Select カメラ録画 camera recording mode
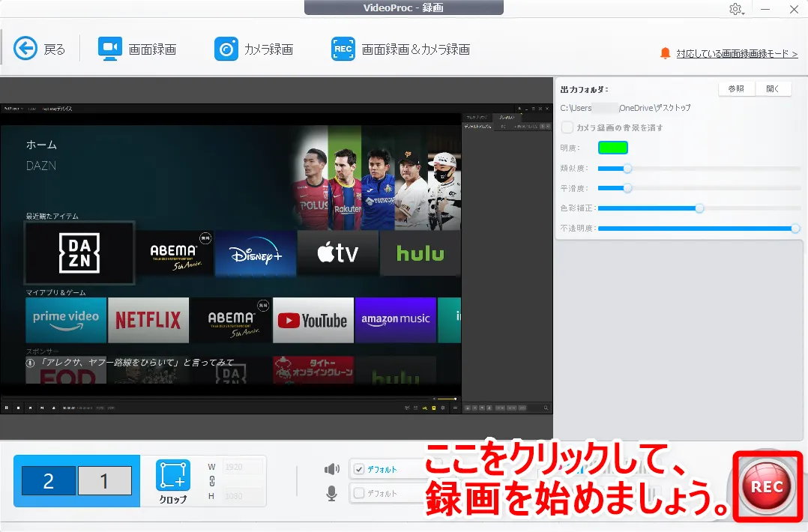 (253, 49)
